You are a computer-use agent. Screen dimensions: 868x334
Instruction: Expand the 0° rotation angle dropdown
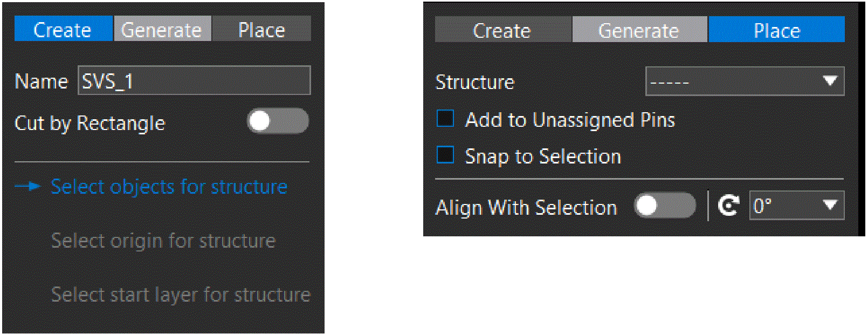pyautogui.click(x=797, y=206)
